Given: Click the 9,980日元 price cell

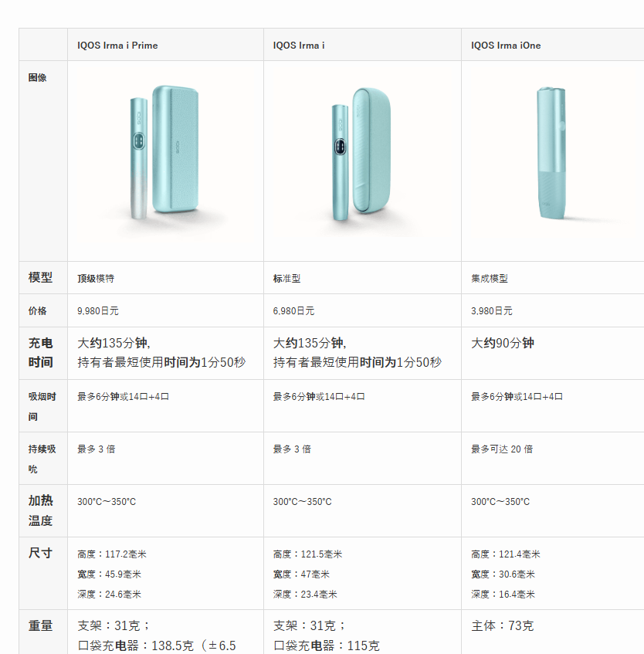Looking at the screenshot, I should tap(98, 310).
